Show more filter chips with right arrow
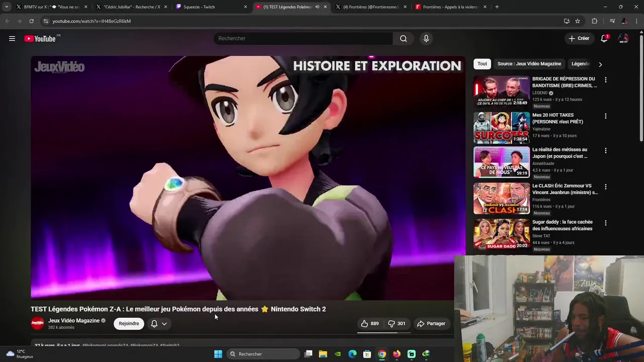 600,64
